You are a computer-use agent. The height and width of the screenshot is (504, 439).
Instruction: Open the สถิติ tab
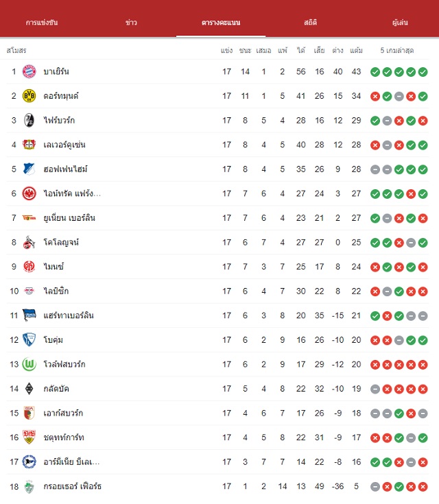(x=310, y=23)
